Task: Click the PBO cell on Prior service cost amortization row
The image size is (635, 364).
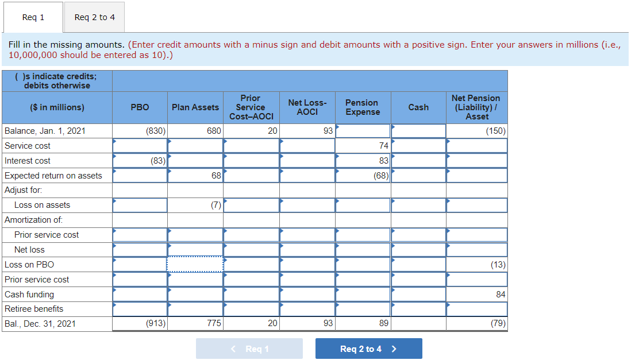Action: click(139, 234)
